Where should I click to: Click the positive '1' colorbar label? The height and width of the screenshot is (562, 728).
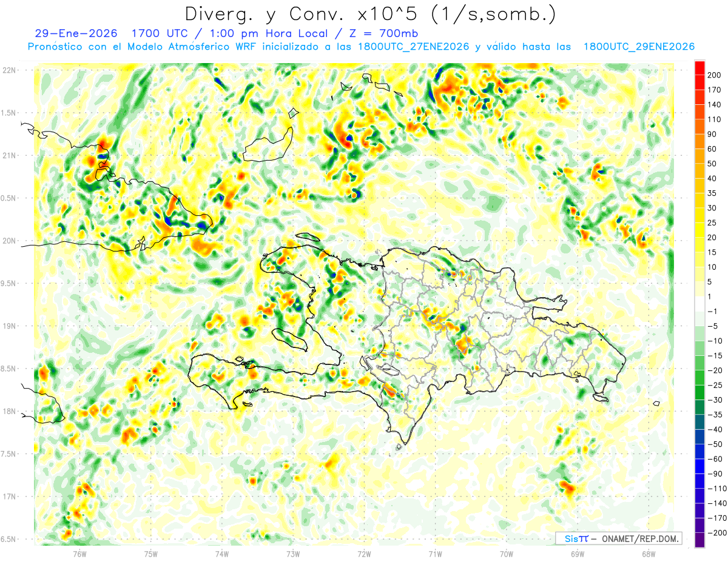(710, 296)
